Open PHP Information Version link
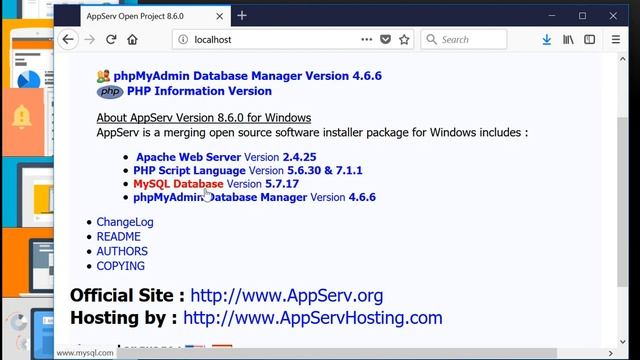This screenshot has height=360, width=640. click(199, 91)
